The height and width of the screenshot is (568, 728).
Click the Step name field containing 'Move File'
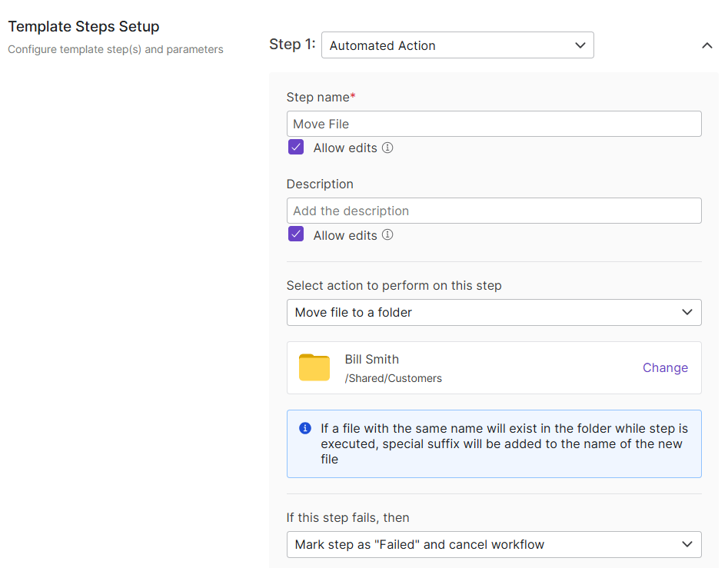click(x=494, y=124)
